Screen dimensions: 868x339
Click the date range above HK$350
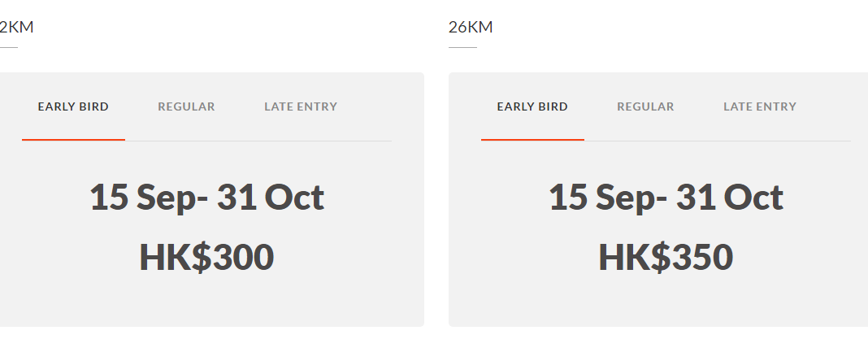pos(666,198)
